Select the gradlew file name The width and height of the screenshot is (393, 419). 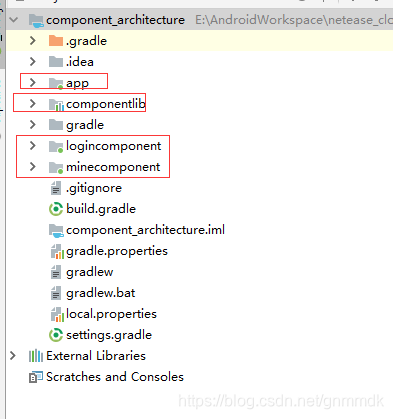[90, 273]
